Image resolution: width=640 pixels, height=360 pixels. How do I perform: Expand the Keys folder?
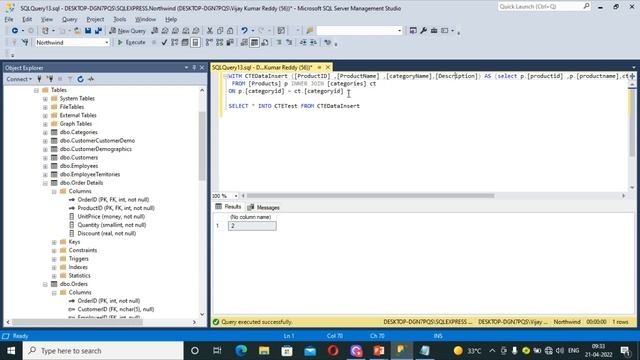point(54,242)
